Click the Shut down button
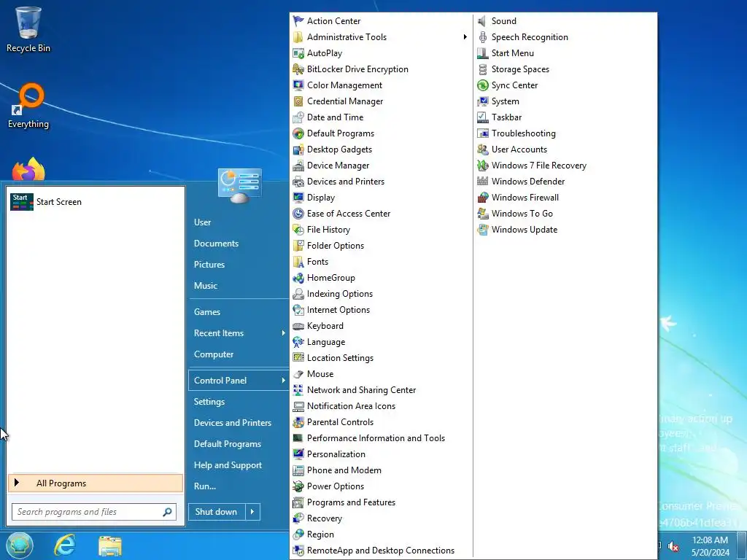Image resolution: width=747 pixels, height=560 pixels. coord(216,512)
